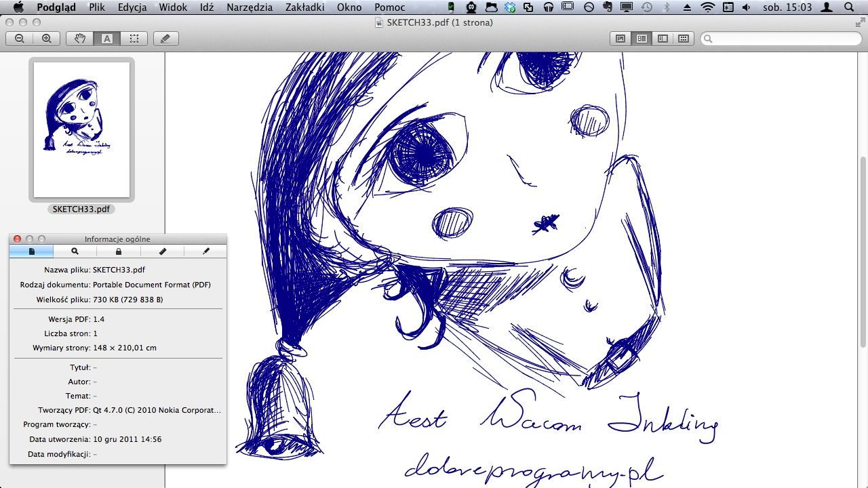
Task: Select the rectangular selection tool
Action: (134, 39)
